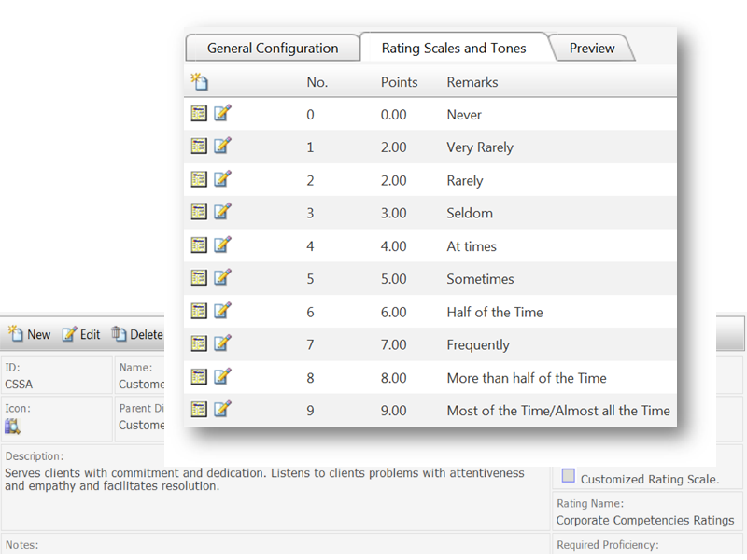Click the description text starting 'Serves clients'
Viewport: 747px width, 560px height.
point(264,479)
